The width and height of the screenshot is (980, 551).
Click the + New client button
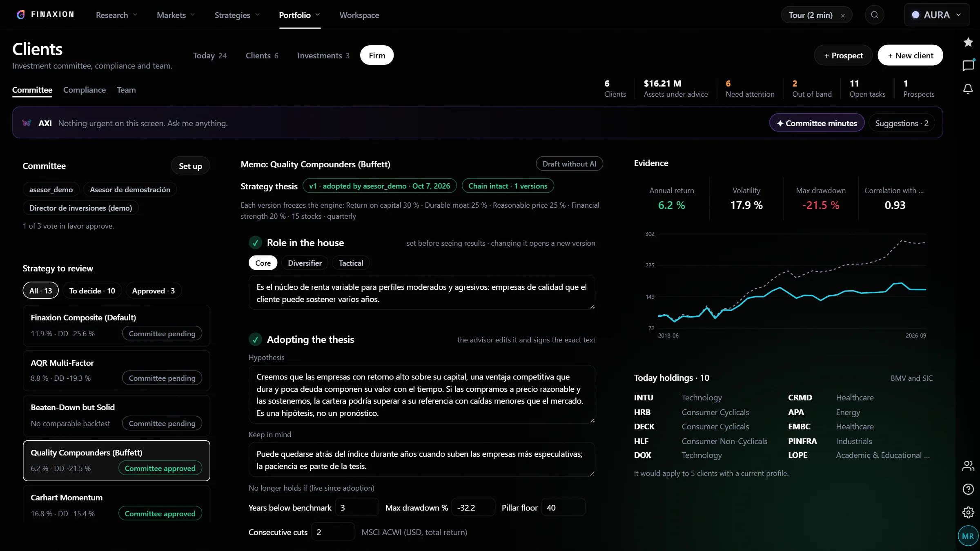[910, 56]
